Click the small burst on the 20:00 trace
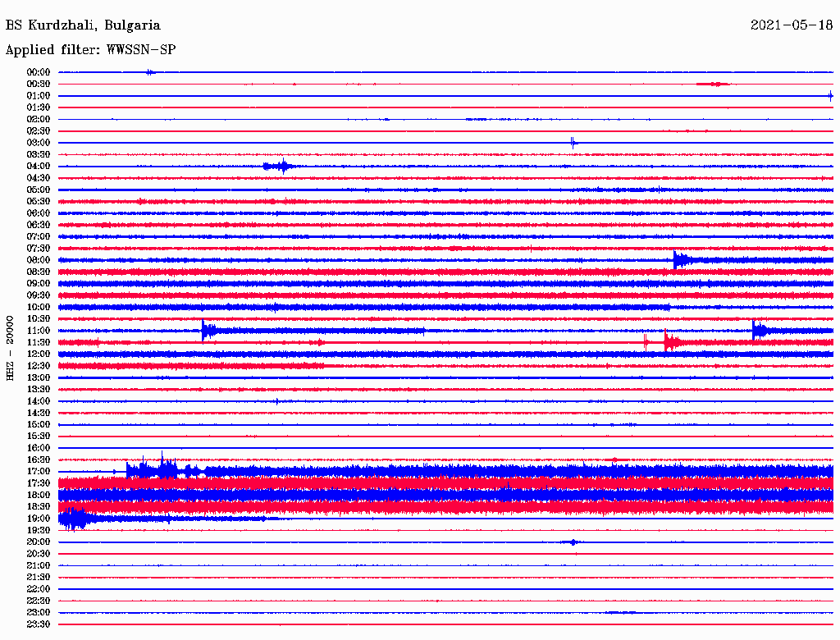The image size is (840, 640). click(573, 542)
